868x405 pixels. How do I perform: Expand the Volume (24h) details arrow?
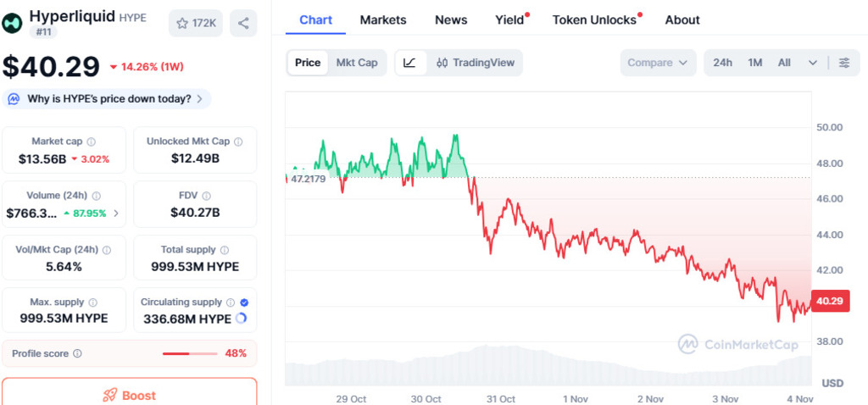pyautogui.click(x=116, y=214)
